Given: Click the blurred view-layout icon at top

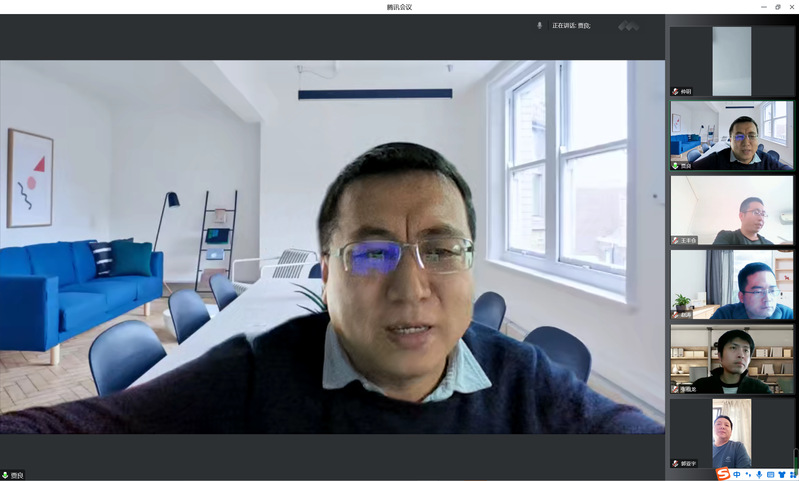Looking at the screenshot, I should tap(628, 25).
